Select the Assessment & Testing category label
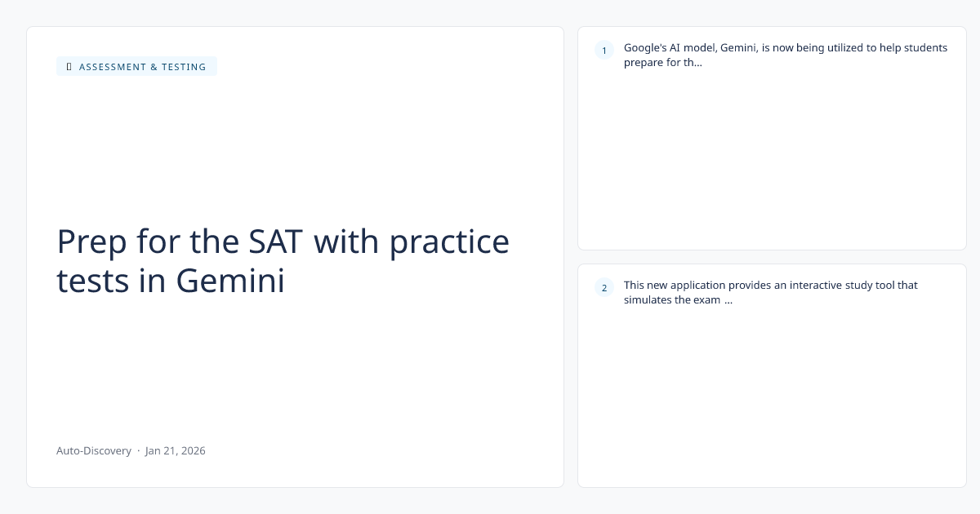The width and height of the screenshot is (980, 514). tap(142, 67)
